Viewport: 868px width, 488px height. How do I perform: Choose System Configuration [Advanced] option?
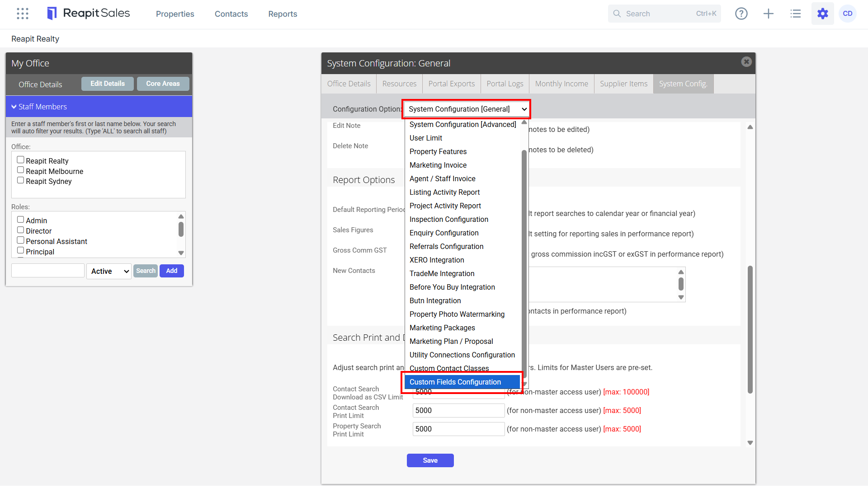(x=462, y=125)
